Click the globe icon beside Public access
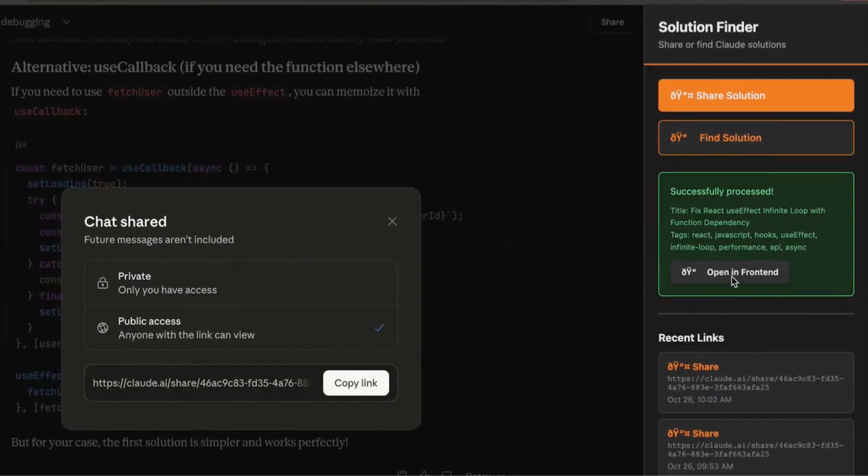 [x=103, y=328]
